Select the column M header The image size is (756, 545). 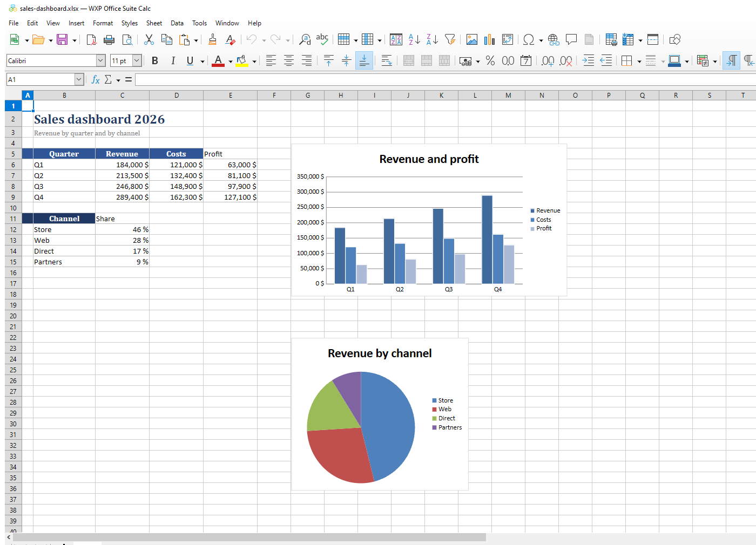tap(509, 96)
